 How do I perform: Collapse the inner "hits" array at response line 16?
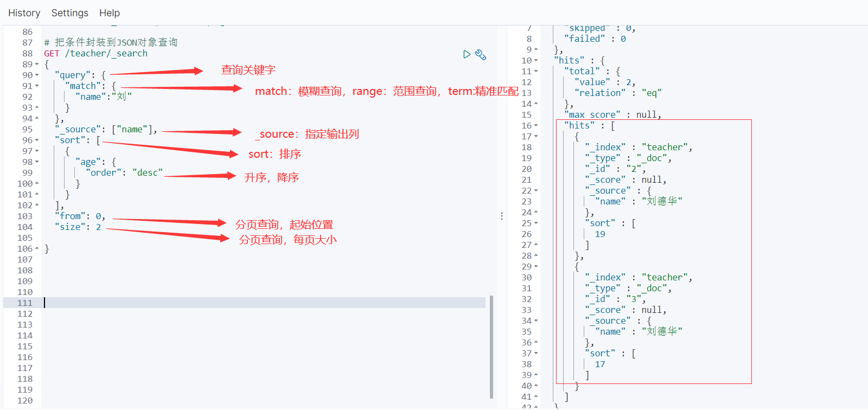pos(536,125)
